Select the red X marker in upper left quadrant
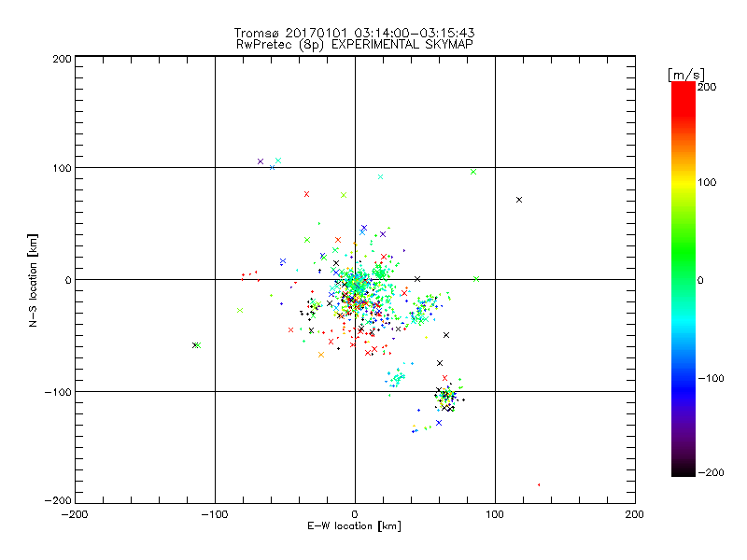Image resolution: width=747 pixels, height=560 pixels. (306, 194)
